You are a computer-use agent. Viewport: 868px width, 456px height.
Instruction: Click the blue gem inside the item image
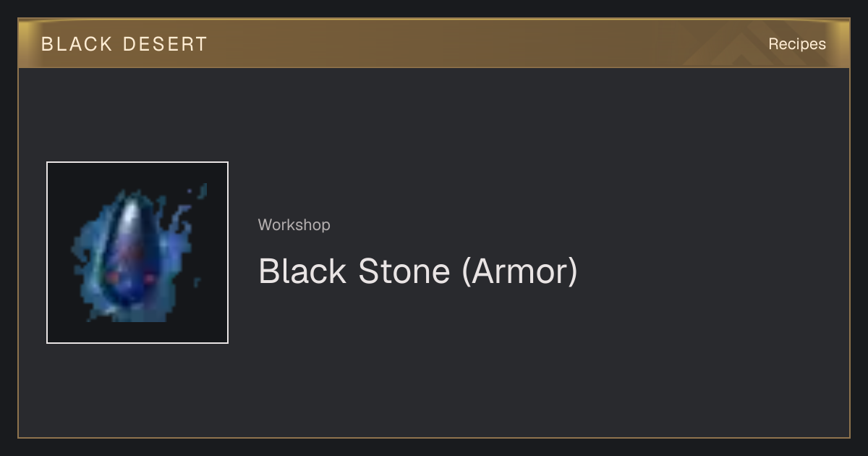pos(132,250)
